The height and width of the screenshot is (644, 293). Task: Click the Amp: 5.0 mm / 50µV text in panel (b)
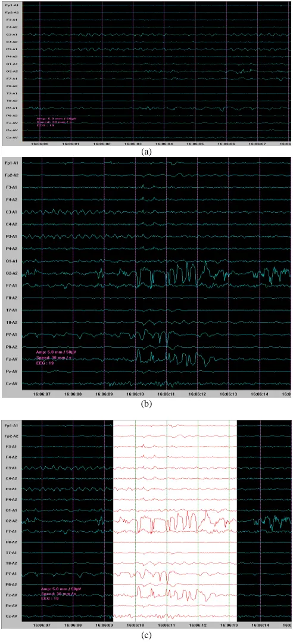point(56,353)
